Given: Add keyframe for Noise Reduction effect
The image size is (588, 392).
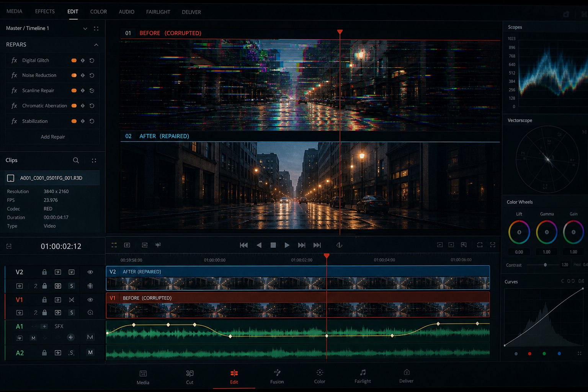Looking at the screenshot, I should 83,75.
